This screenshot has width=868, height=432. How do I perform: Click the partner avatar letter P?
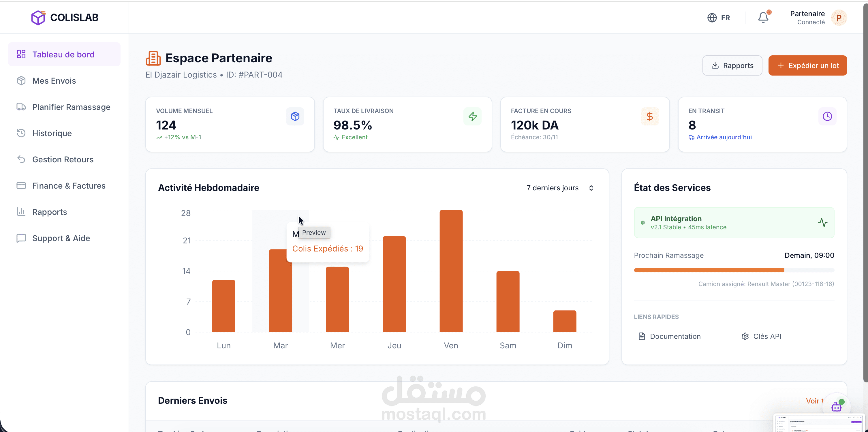tap(839, 18)
